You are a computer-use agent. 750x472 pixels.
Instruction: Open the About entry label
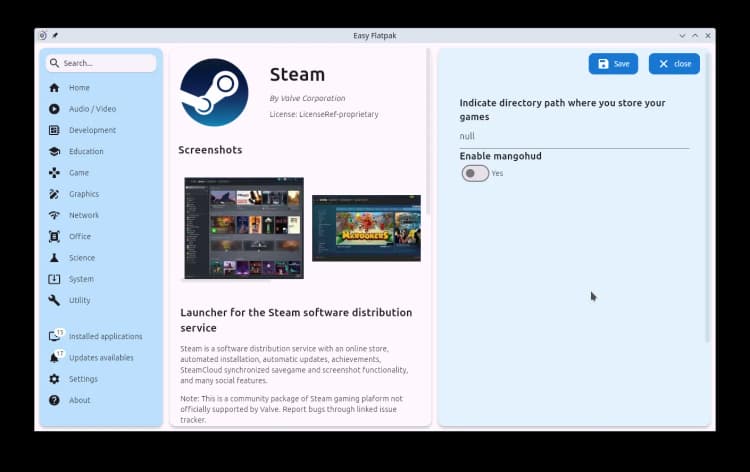pos(79,400)
